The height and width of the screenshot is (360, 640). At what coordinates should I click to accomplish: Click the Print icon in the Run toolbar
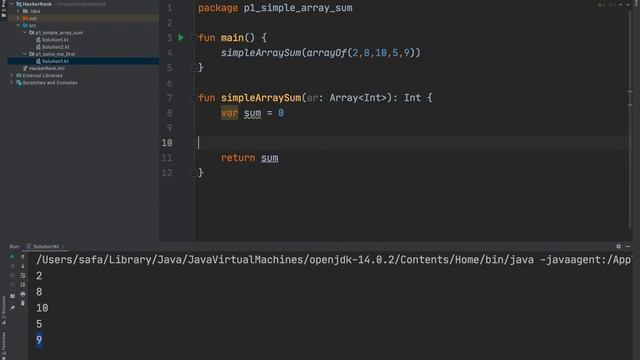point(23,294)
